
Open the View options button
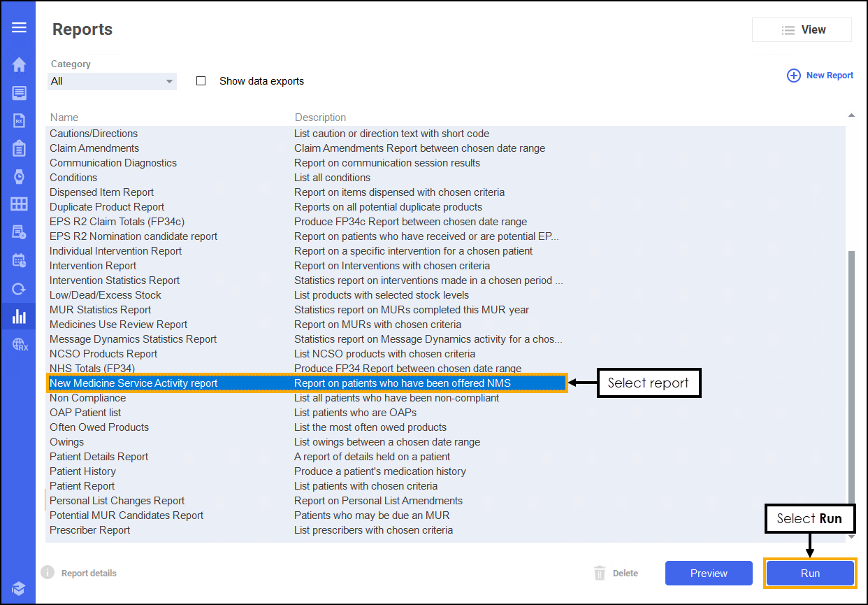click(x=802, y=30)
